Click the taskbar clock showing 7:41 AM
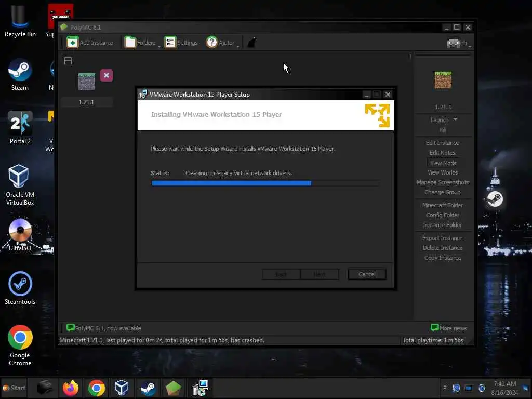The height and width of the screenshot is (399, 532). (505, 388)
